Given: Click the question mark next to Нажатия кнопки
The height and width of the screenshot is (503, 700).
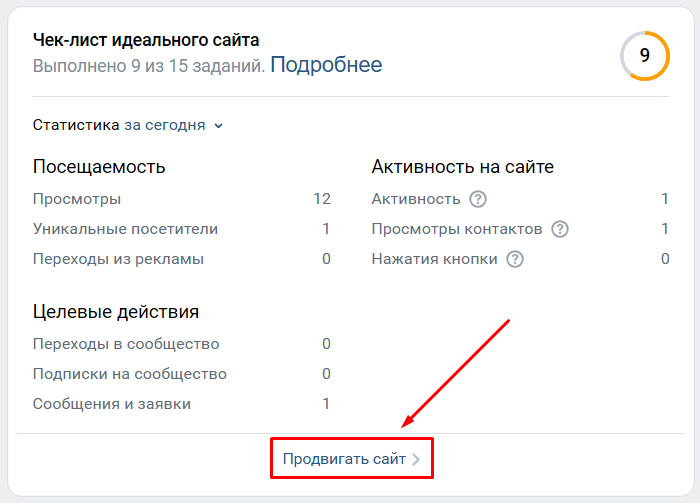Looking at the screenshot, I should click(x=515, y=259).
